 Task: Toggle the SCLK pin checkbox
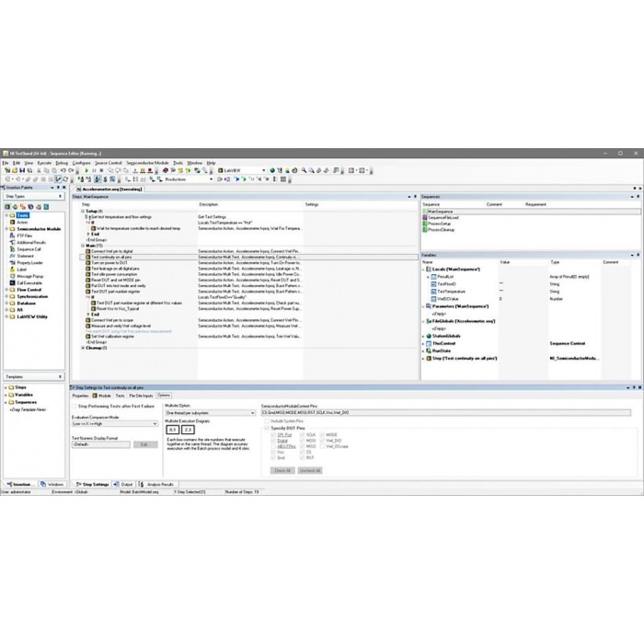[x=303, y=434]
